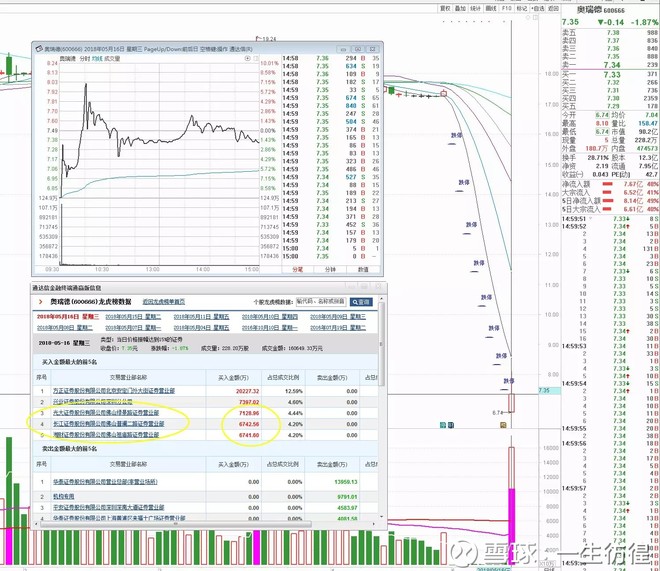Maximize the intraday popup window

point(358,49)
